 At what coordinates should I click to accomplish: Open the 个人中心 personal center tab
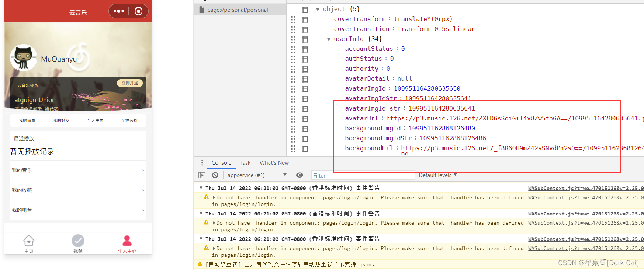tap(127, 244)
